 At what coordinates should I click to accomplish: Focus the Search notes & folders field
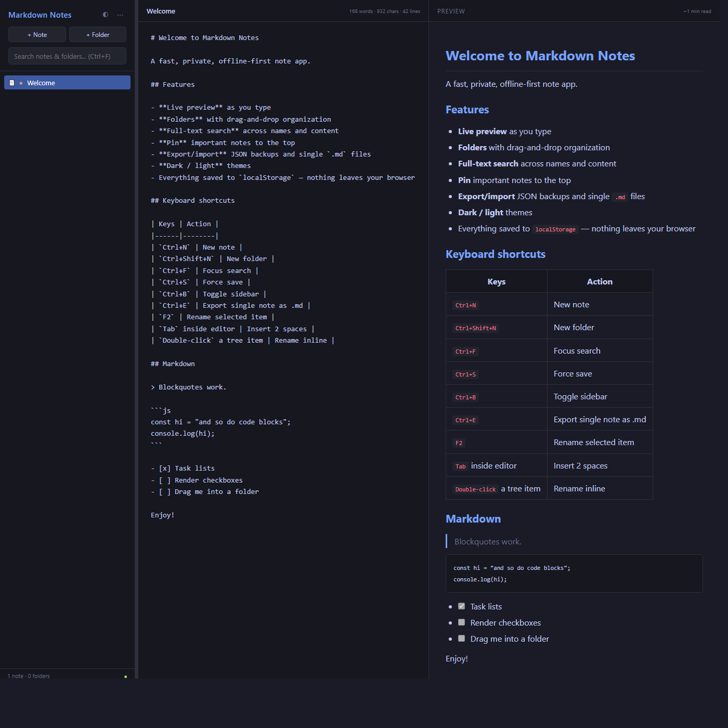pos(67,56)
